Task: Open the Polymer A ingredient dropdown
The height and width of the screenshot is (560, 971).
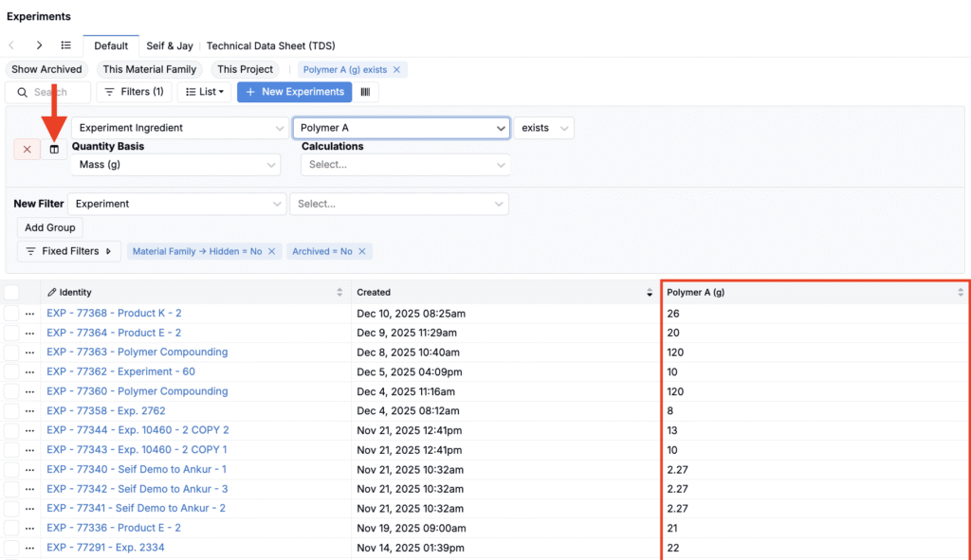Action: (x=403, y=128)
